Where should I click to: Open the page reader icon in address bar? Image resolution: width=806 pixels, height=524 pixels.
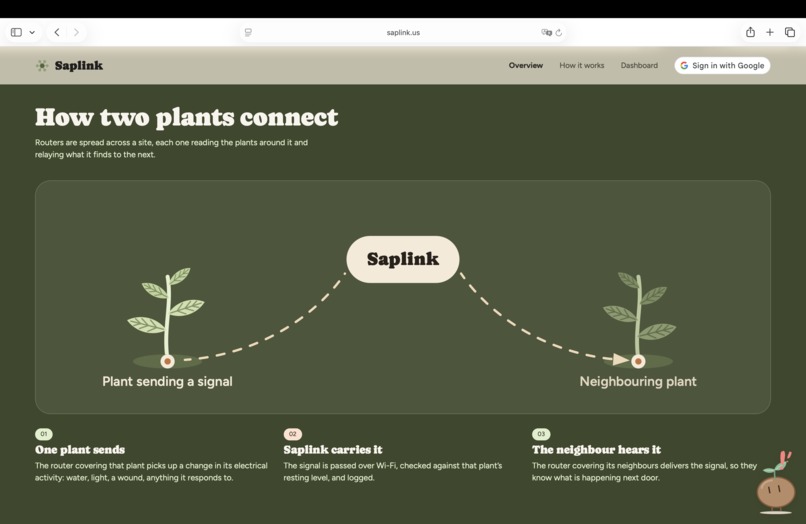pos(248,32)
